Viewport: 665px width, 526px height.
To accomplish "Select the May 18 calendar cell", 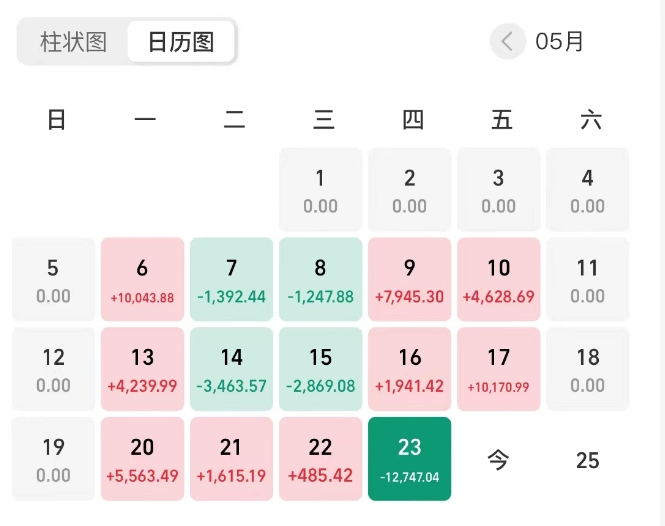I will [587, 369].
